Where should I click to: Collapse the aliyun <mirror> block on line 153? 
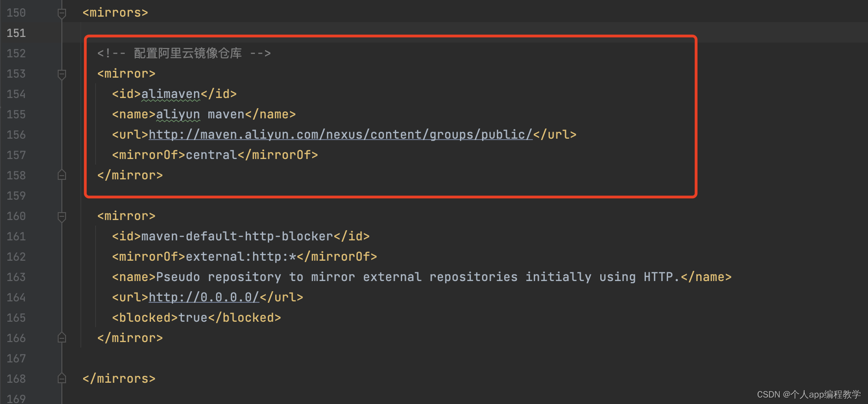point(62,74)
